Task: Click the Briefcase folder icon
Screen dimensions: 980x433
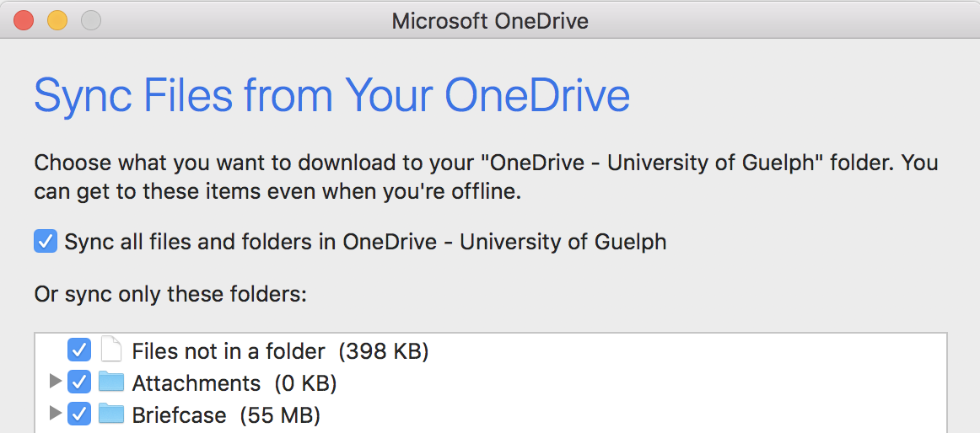Action: (x=110, y=414)
